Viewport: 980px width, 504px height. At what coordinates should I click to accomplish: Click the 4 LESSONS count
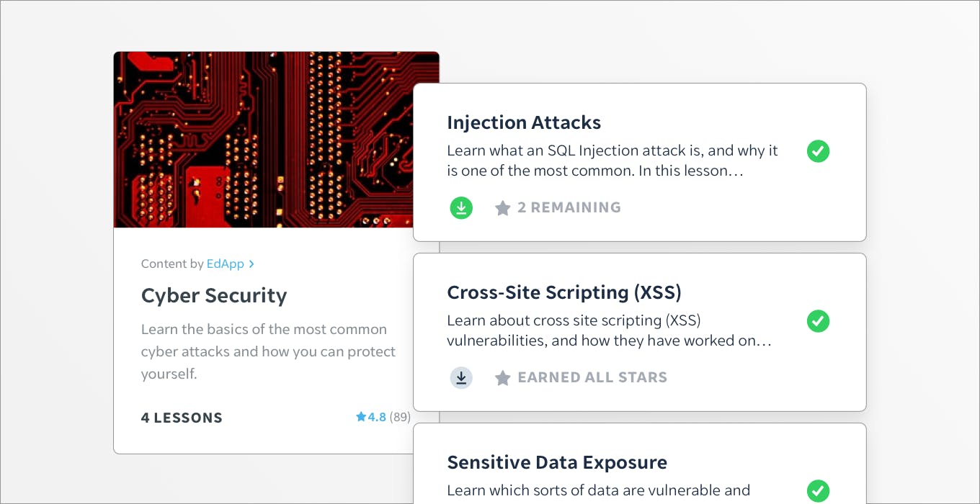click(x=182, y=418)
